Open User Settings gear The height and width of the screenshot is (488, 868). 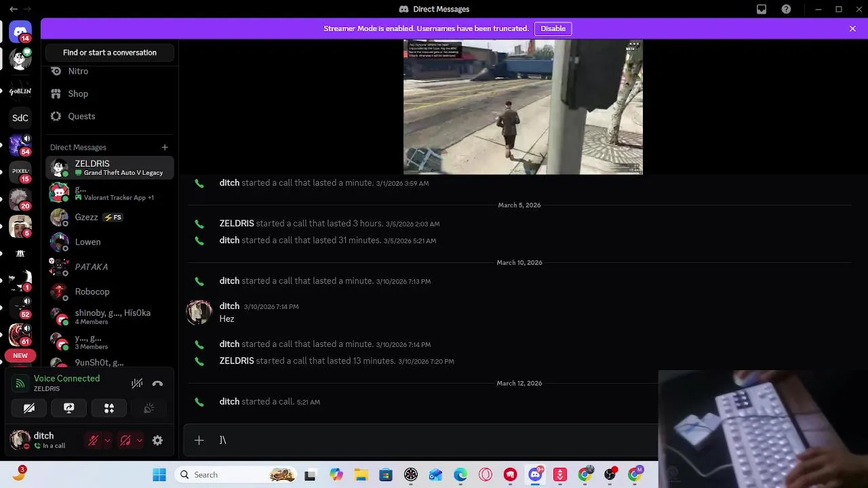coord(157,441)
